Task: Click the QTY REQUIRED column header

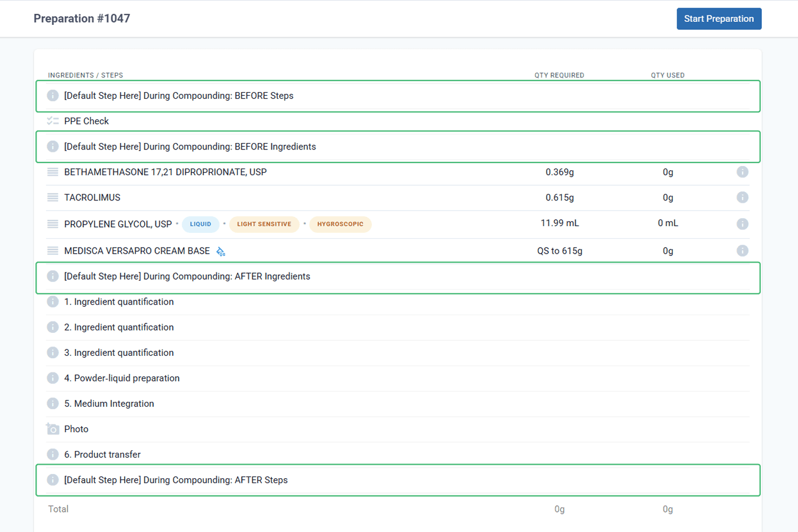Action: [559, 75]
